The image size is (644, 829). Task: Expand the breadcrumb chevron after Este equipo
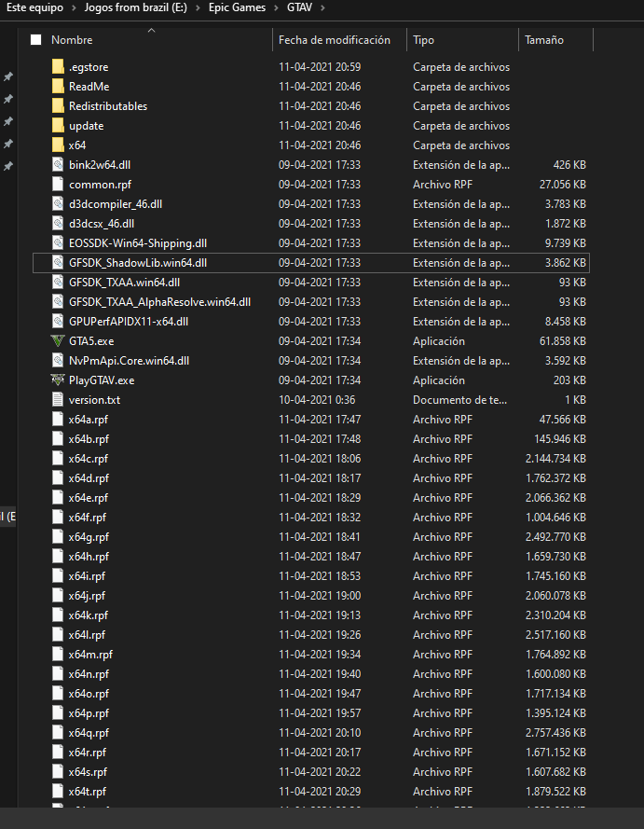pos(74,8)
